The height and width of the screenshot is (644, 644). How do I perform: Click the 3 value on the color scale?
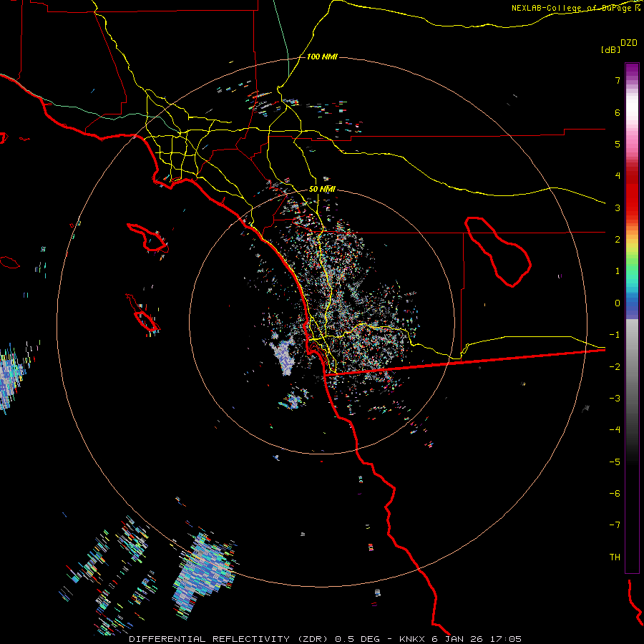pos(618,208)
